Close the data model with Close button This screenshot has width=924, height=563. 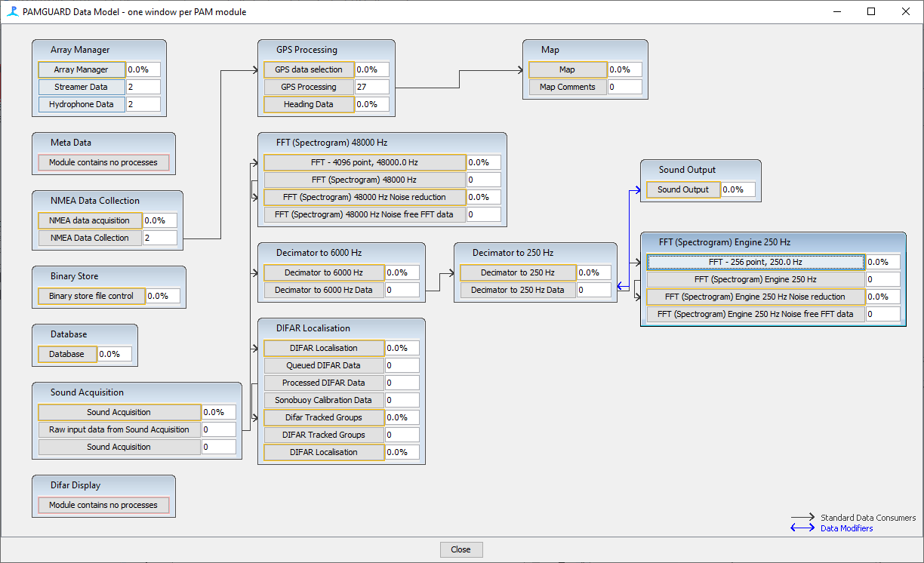click(461, 549)
